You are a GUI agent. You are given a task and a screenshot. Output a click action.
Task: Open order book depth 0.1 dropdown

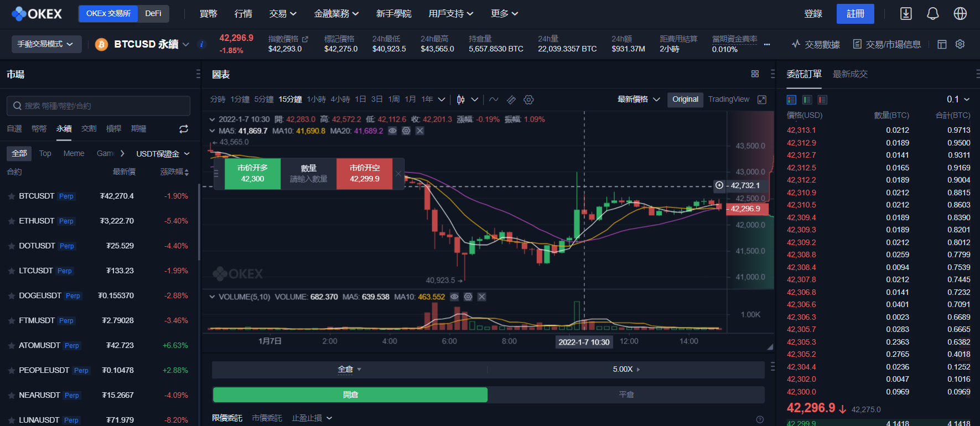coord(958,100)
